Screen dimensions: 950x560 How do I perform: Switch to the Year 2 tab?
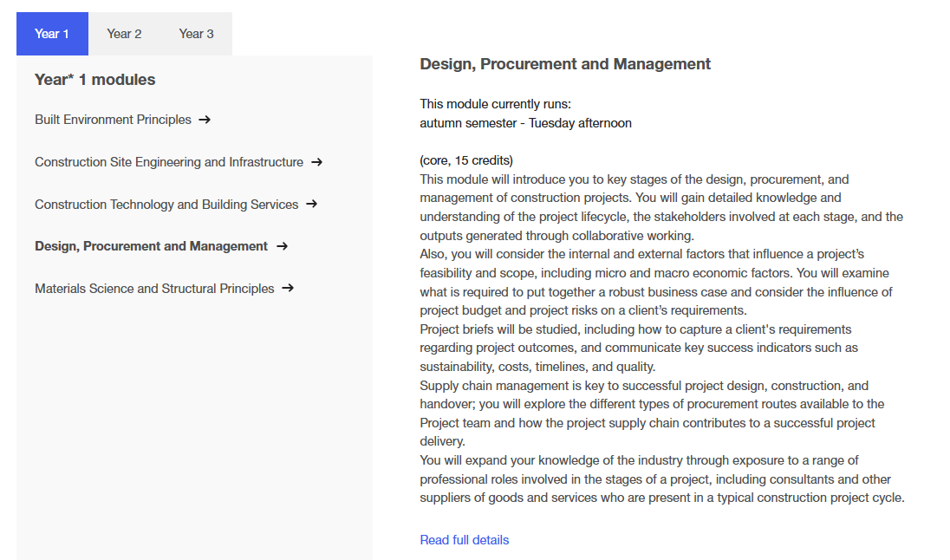click(x=124, y=34)
